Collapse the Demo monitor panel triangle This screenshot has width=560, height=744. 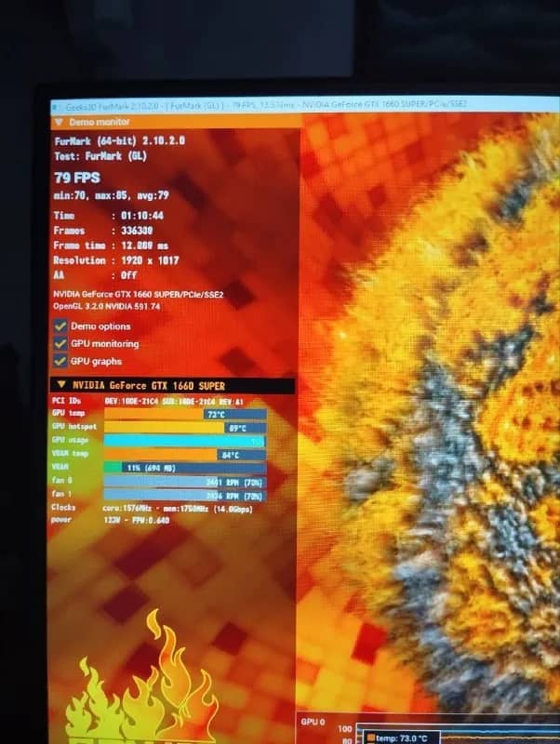59,123
